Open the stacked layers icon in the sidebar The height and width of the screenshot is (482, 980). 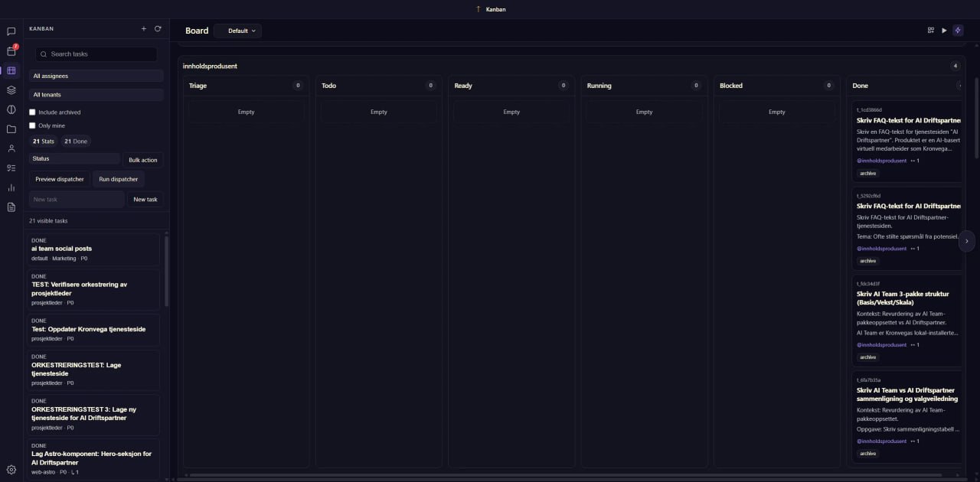click(x=11, y=90)
